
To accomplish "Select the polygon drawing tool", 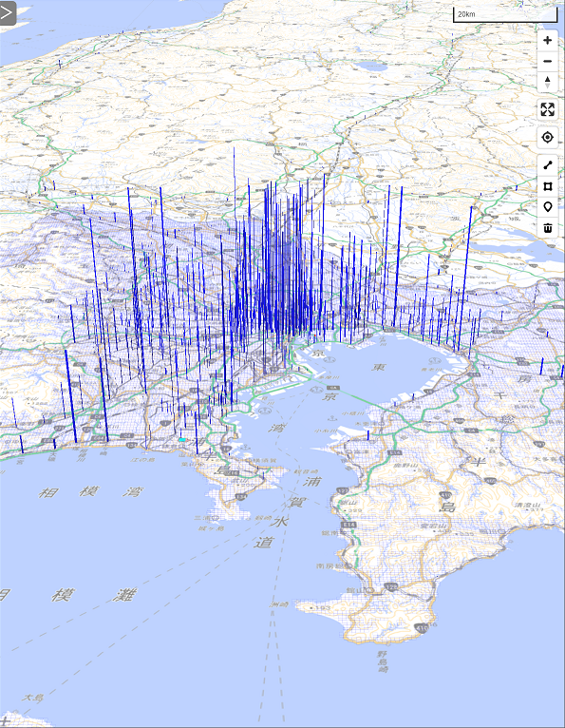I will (x=547, y=186).
